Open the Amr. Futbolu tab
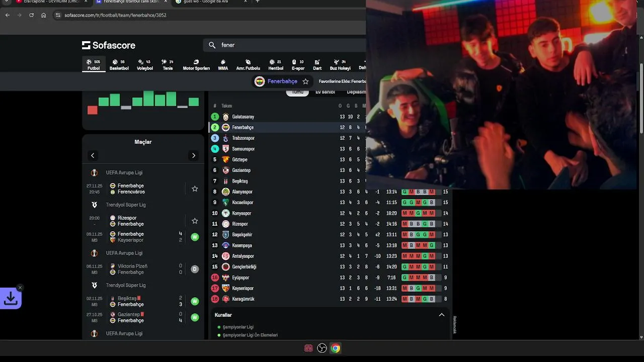This screenshot has height=362, width=644. (248, 65)
